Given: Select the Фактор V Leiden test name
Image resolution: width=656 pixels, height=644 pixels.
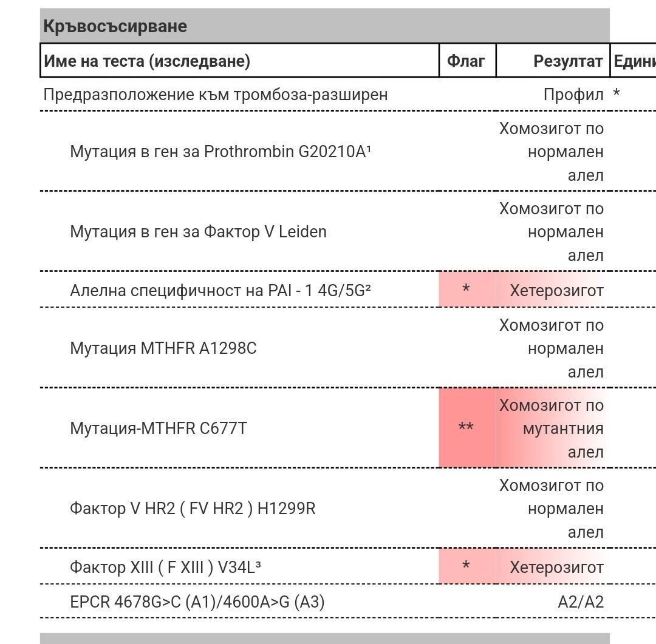Looking at the screenshot, I should 198,232.
